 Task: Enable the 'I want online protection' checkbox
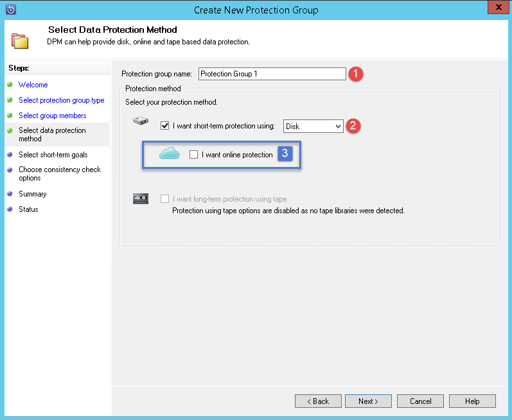pos(193,154)
